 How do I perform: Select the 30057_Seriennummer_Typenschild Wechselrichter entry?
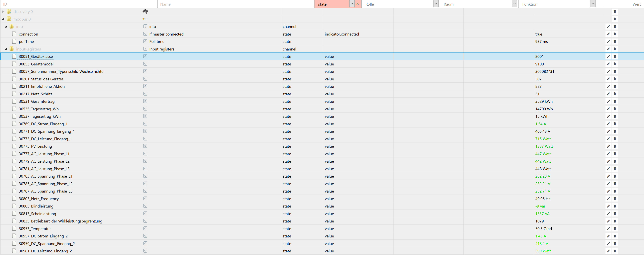pyautogui.click(x=62, y=71)
